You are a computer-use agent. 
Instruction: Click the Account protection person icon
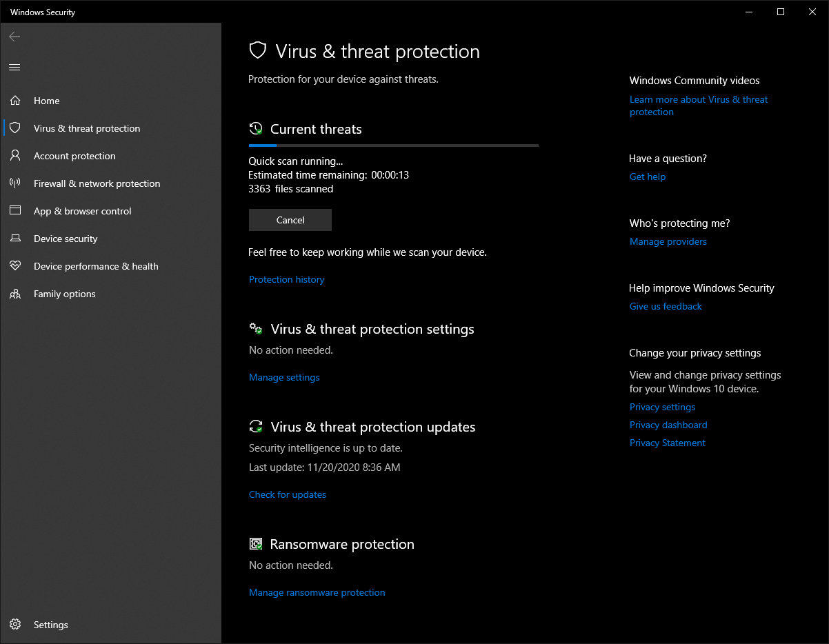pyautogui.click(x=15, y=156)
